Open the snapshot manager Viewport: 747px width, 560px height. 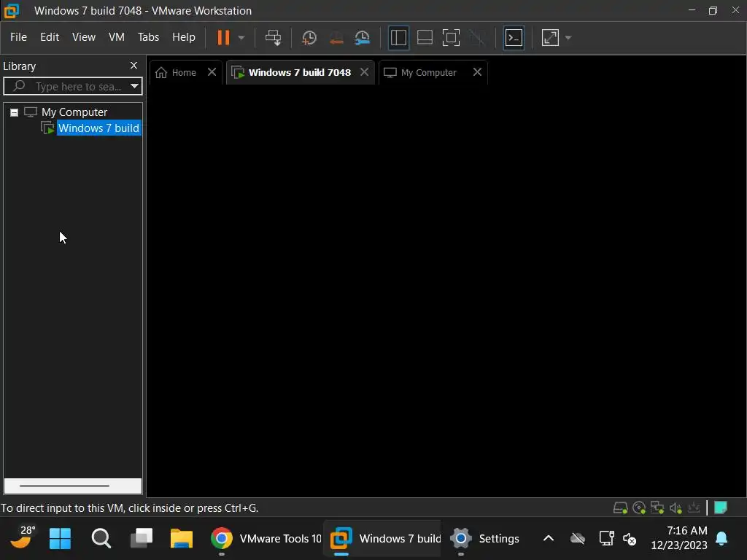coord(363,38)
